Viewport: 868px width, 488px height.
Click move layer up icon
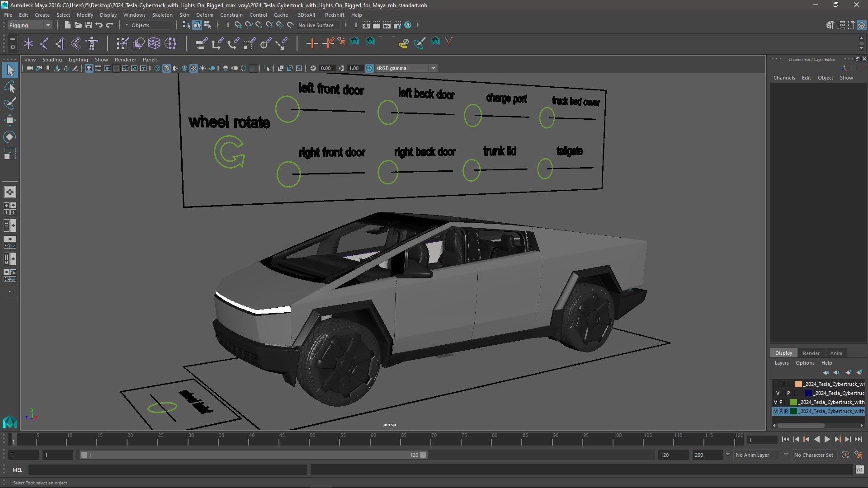point(826,372)
